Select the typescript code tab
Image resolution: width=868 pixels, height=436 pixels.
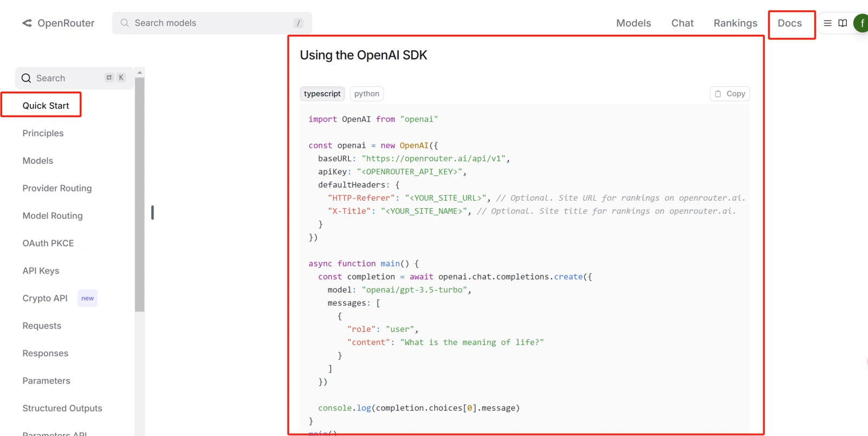[x=322, y=94]
